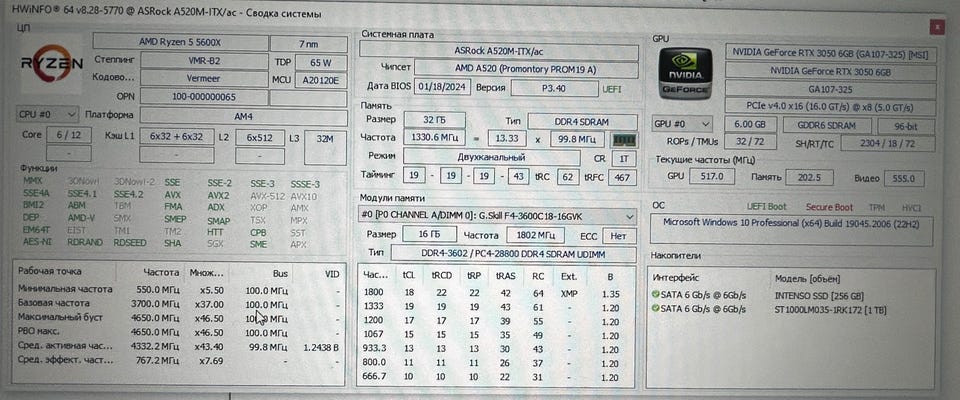Click the 6 / 12 core count field

pyautogui.click(x=69, y=135)
